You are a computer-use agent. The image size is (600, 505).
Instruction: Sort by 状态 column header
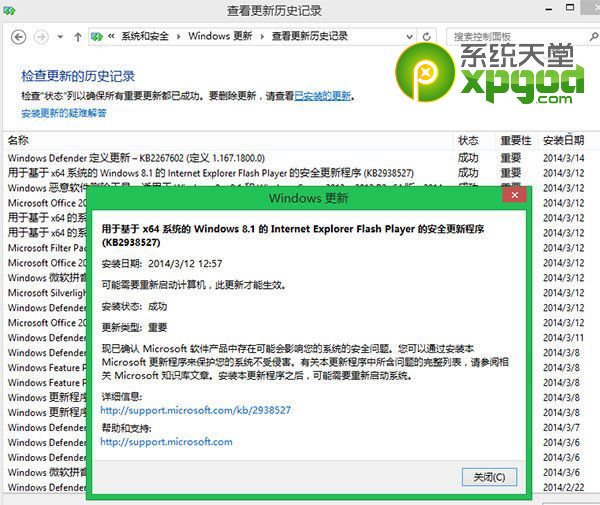[468, 140]
